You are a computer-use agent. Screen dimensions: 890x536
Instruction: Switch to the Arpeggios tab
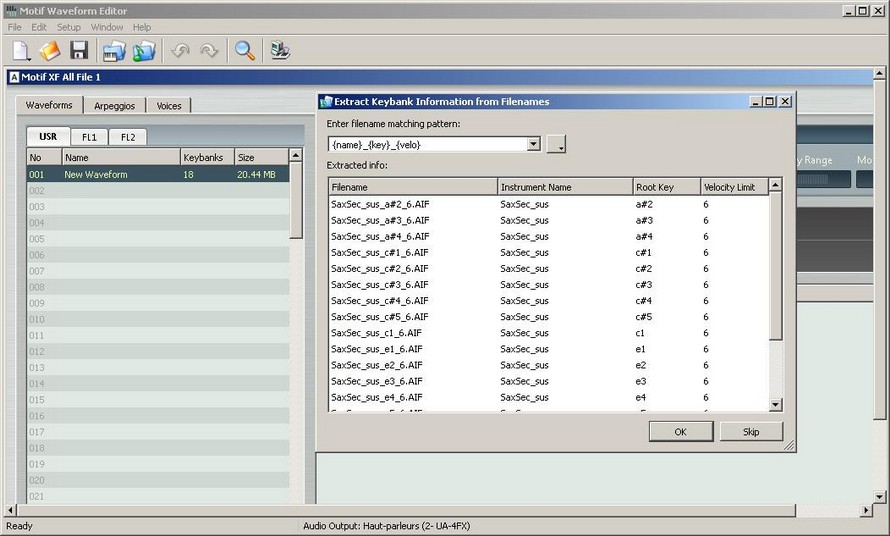[x=115, y=106]
